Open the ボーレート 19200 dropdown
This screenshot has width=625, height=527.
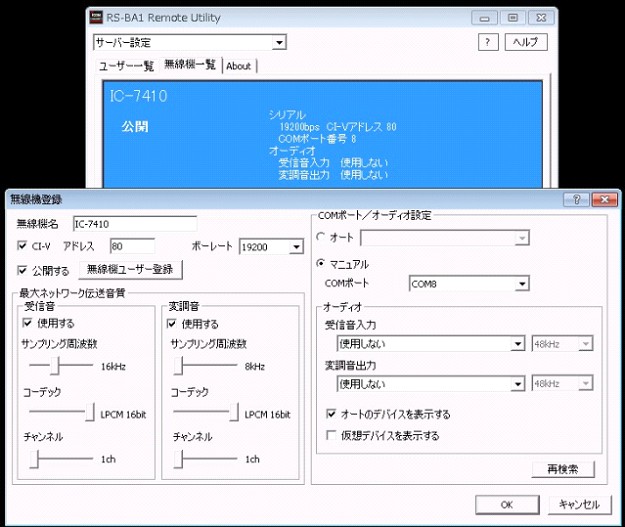click(296, 247)
